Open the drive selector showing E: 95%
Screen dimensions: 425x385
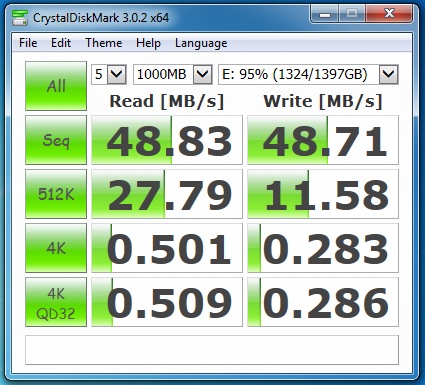(x=308, y=74)
